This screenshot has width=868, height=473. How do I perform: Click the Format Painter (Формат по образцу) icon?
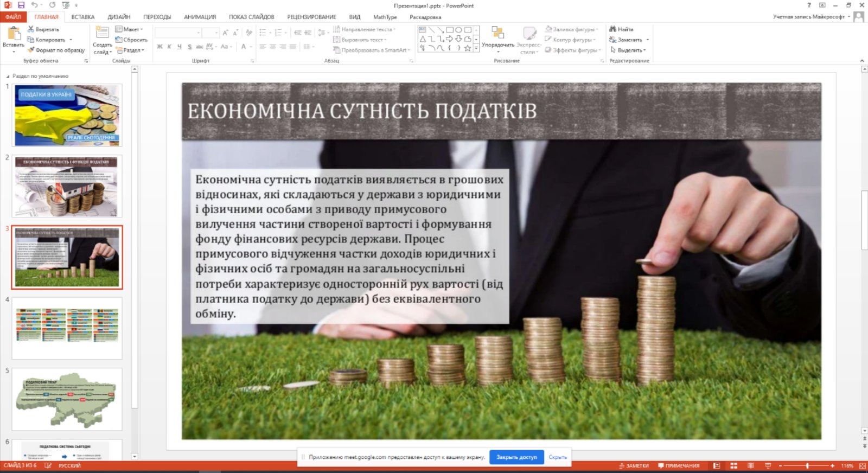click(x=31, y=50)
